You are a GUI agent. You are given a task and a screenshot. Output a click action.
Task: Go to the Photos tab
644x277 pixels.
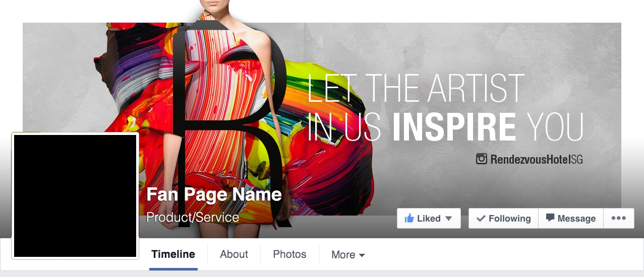(289, 254)
